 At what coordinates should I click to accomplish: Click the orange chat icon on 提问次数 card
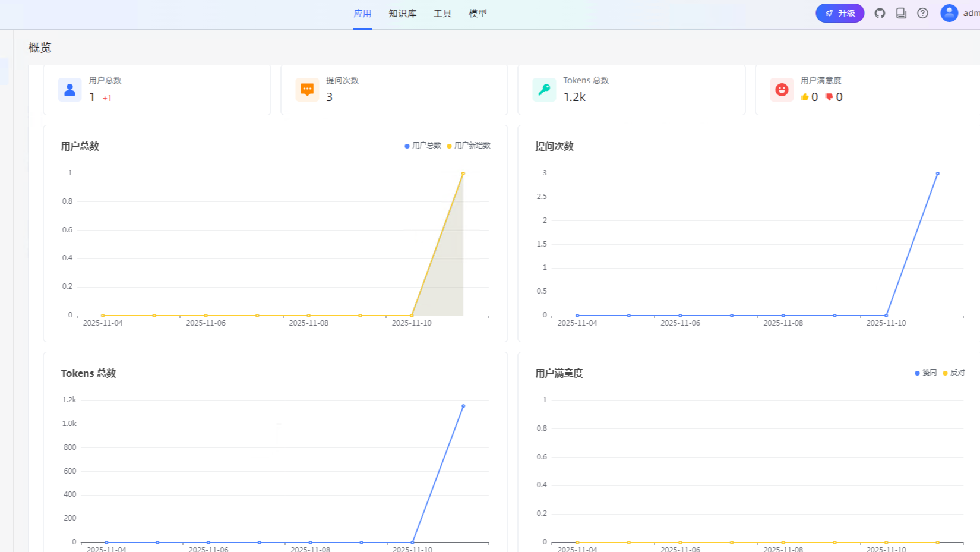pos(307,89)
